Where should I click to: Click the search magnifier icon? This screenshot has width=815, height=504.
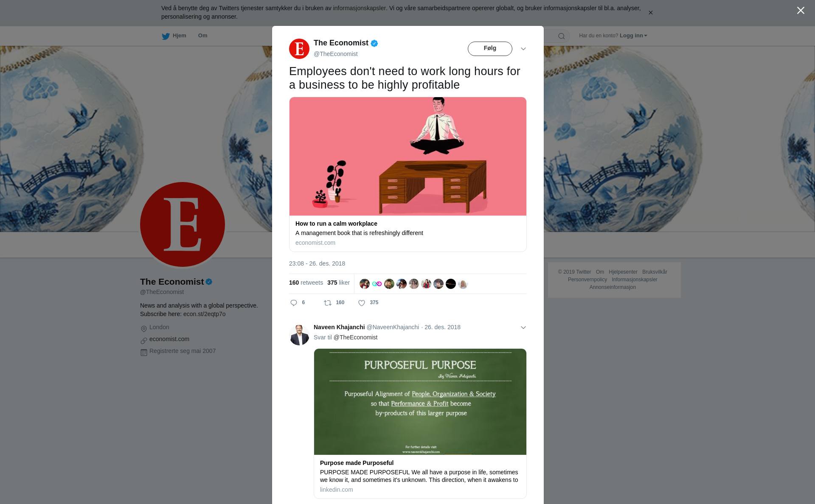pos(562,36)
